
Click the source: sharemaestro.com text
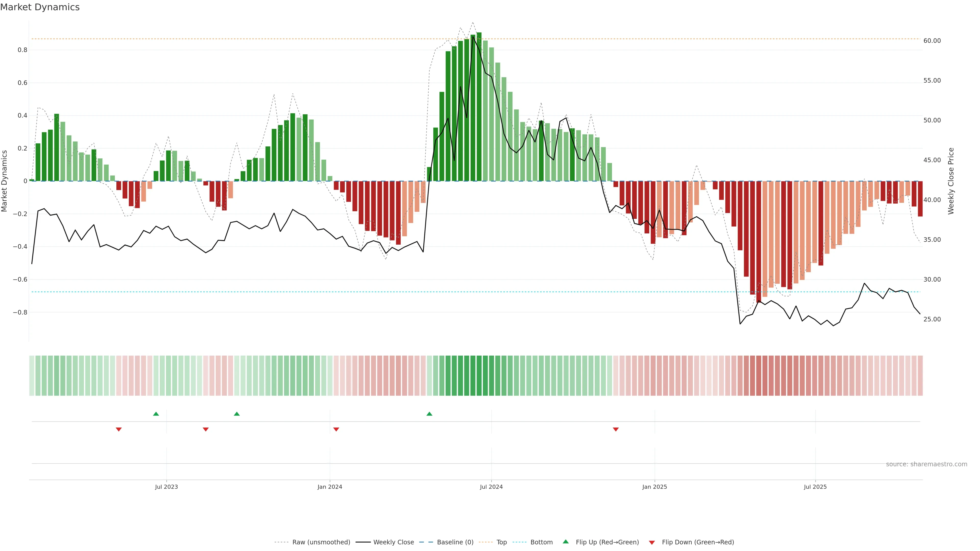pyautogui.click(x=926, y=464)
